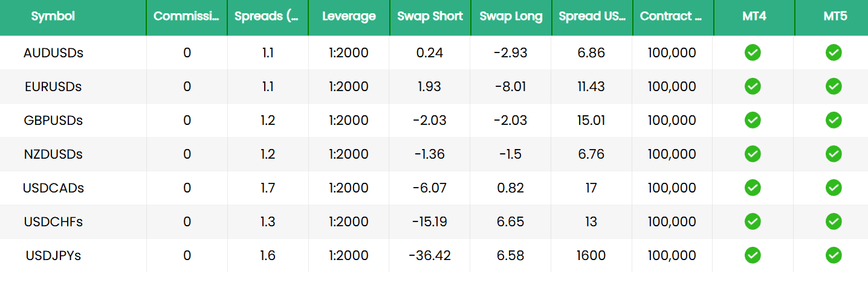
Task: Click the MT5 checkmark for AUDUSDs
Action: point(834,53)
